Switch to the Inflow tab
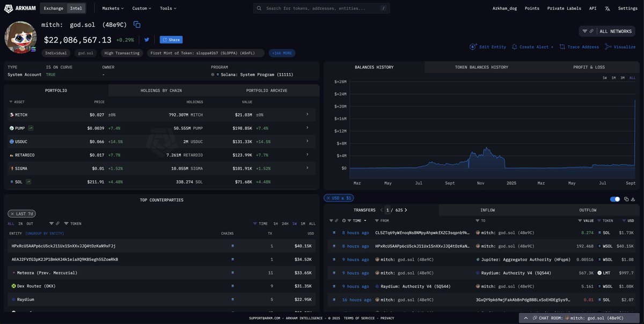Screen dimensions: 644x324 [x=487, y=210]
